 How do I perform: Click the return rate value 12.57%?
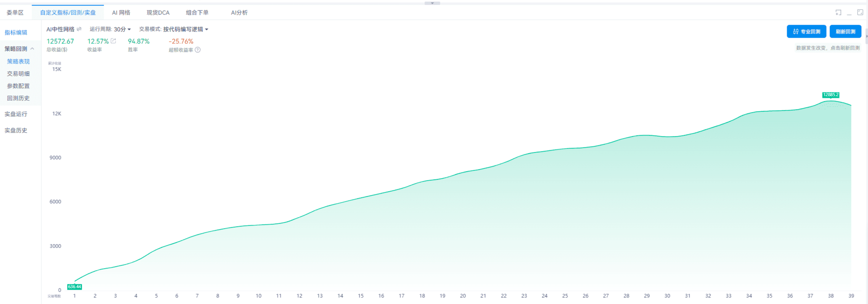98,41
